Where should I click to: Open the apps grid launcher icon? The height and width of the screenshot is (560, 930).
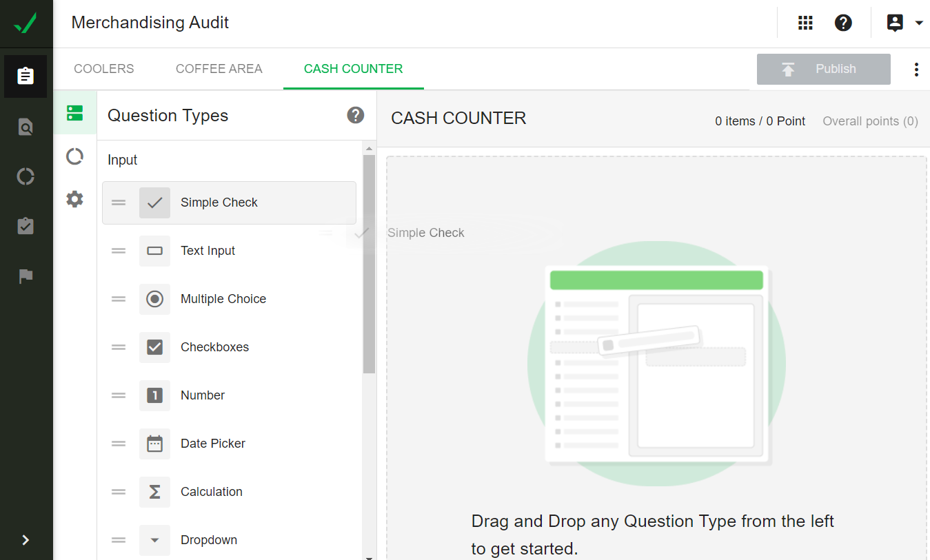(x=805, y=23)
